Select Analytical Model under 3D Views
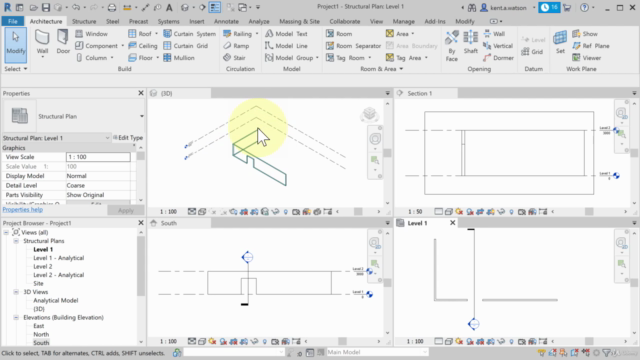This screenshot has height=360, width=640. pyautogui.click(x=56, y=300)
